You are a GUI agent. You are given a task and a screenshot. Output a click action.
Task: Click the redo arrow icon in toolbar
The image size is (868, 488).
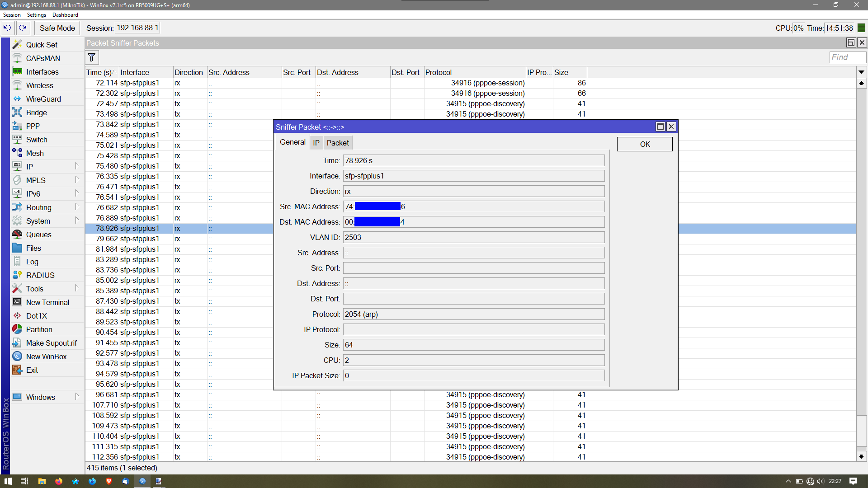[23, 28]
